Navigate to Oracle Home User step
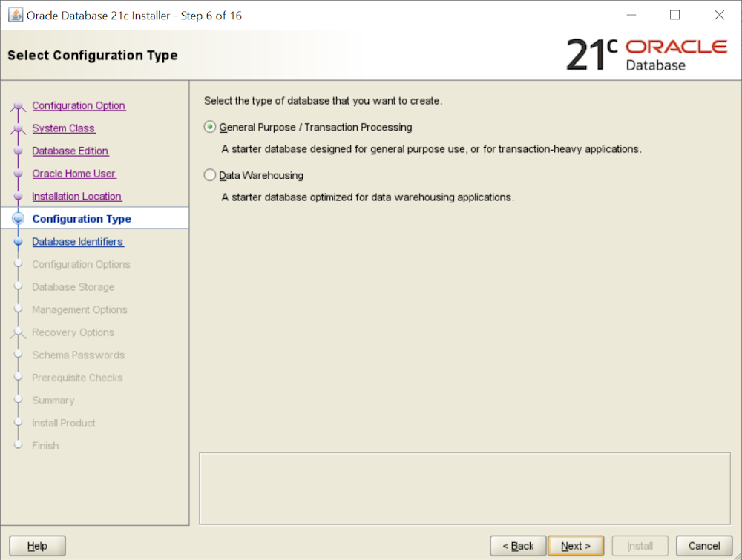This screenshot has width=742, height=560. (74, 174)
